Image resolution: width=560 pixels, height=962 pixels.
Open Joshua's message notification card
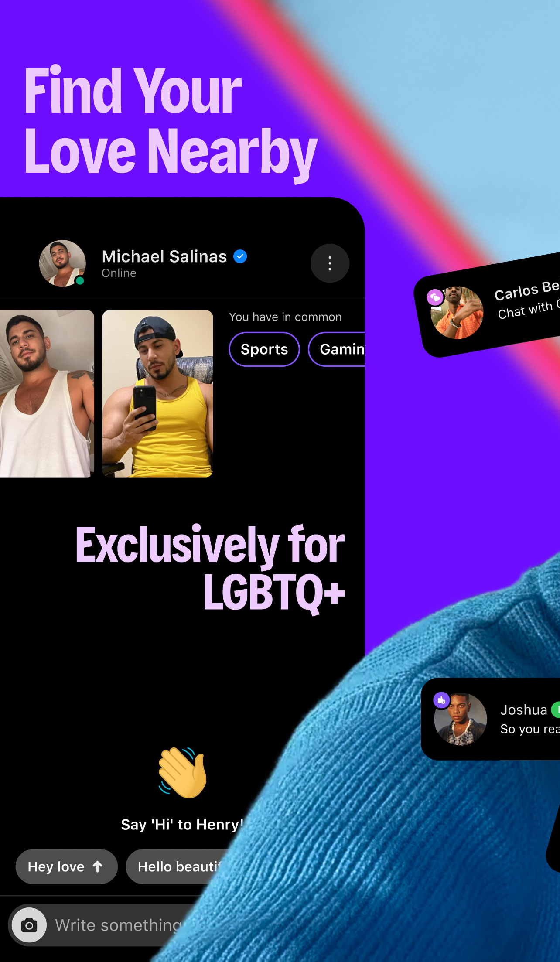point(491,719)
